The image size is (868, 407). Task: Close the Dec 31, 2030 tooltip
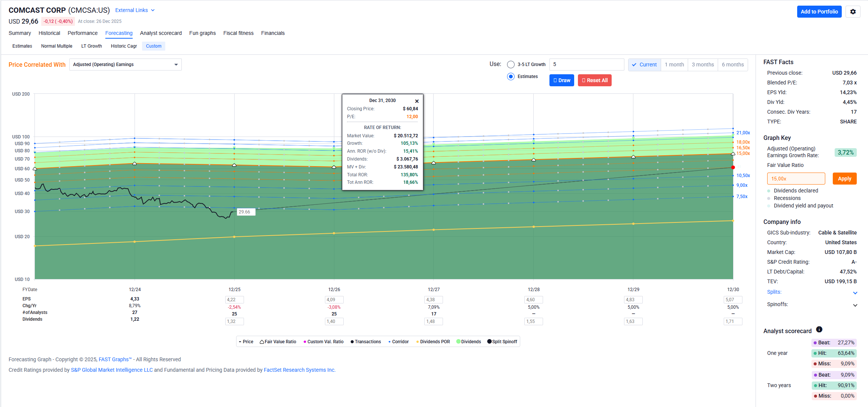pyautogui.click(x=417, y=101)
